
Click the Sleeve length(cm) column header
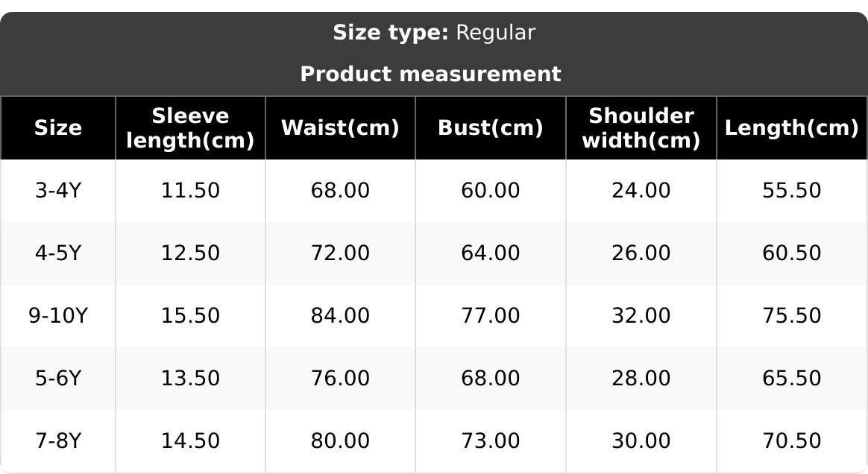(190, 128)
